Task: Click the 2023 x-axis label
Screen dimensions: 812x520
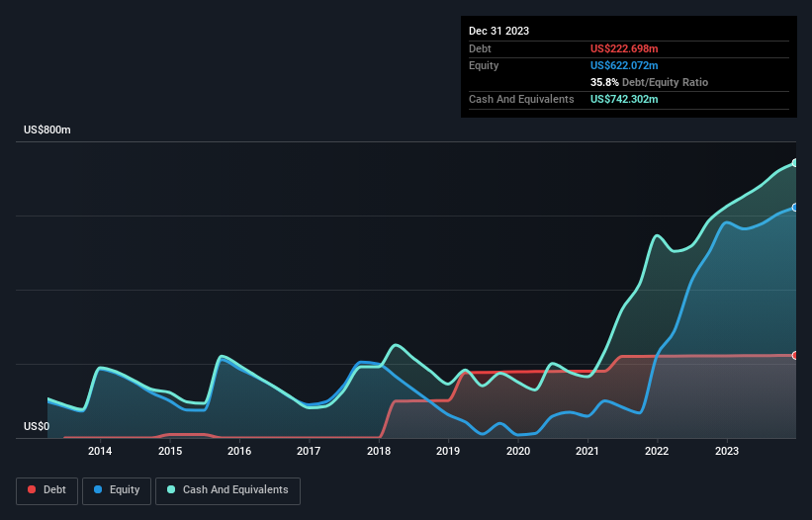Action: click(727, 451)
